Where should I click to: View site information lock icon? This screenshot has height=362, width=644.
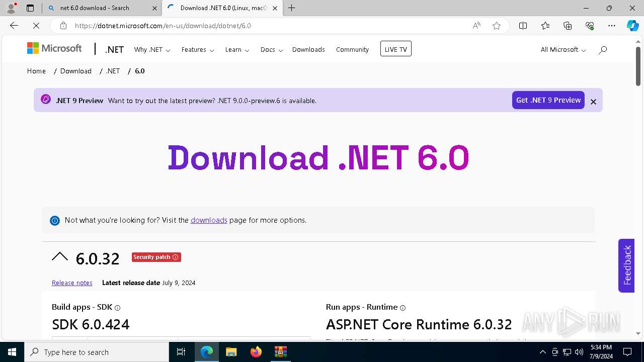click(x=63, y=26)
